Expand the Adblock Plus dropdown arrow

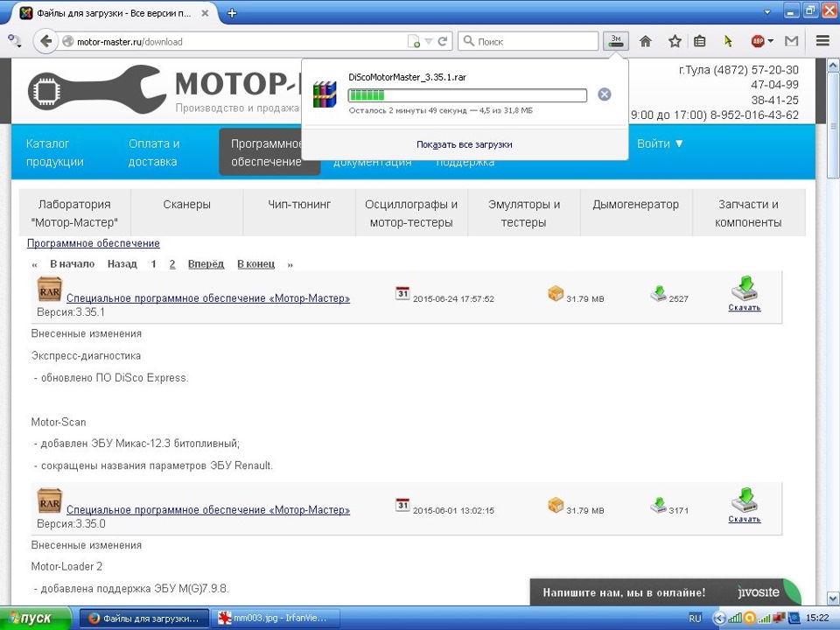(770, 41)
